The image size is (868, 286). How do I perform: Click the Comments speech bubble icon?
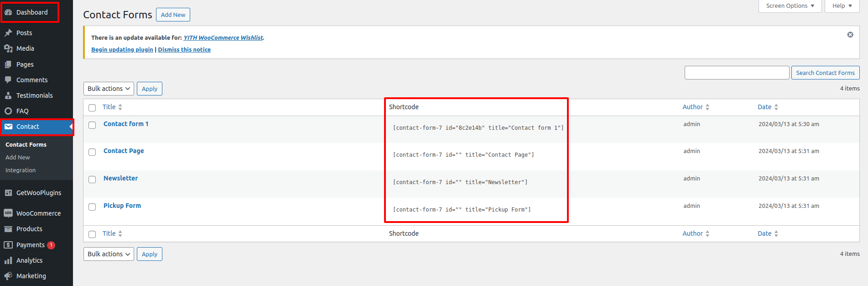[8, 80]
